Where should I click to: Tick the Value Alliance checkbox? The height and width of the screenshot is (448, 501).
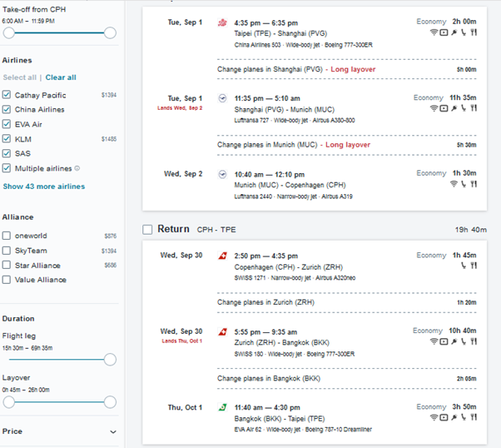pyautogui.click(x=7, y=280)
